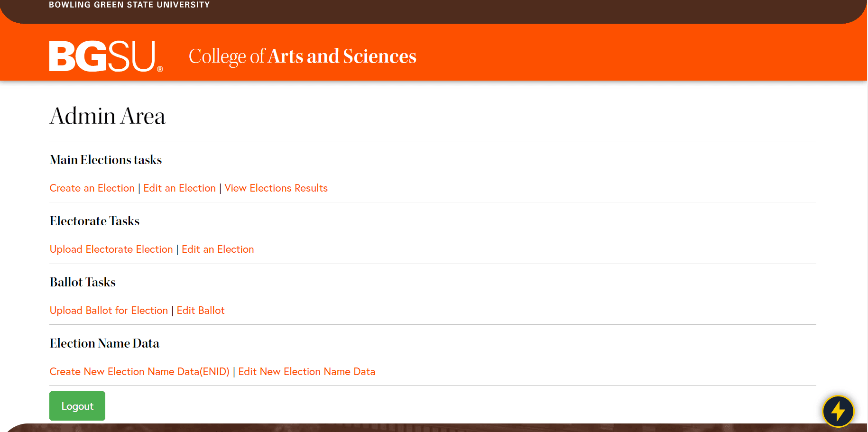Open the Create an Election link
Screen dimensions: 868x432
[92, 188]
